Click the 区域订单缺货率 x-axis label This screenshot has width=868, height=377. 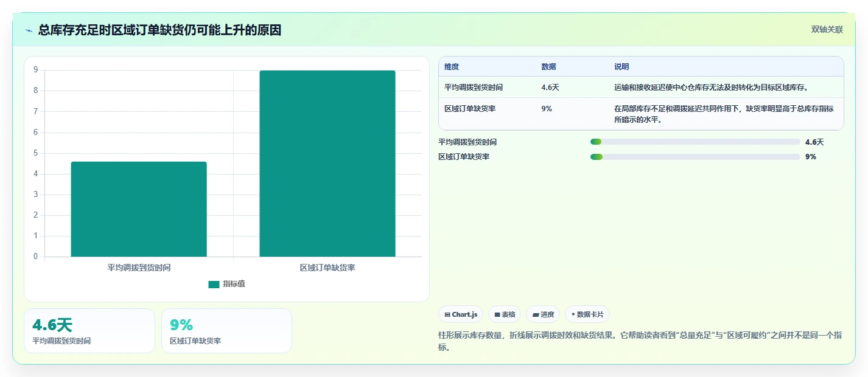point(327,268)
